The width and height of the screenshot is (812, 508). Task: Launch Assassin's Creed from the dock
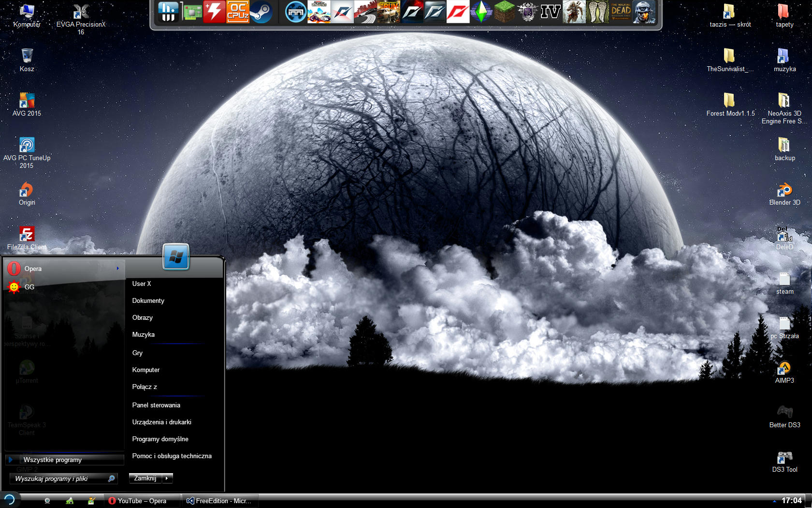click(x=574, y=12)
